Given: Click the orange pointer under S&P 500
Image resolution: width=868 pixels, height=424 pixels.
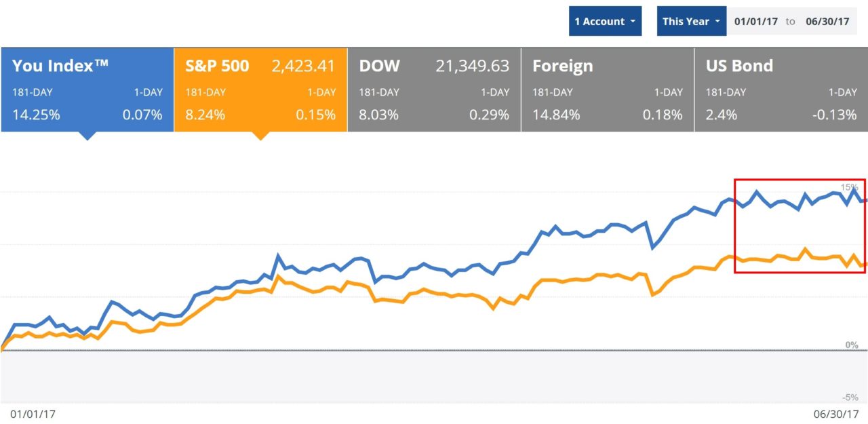Looking at the screenshot, I should [x=260, y=136].
